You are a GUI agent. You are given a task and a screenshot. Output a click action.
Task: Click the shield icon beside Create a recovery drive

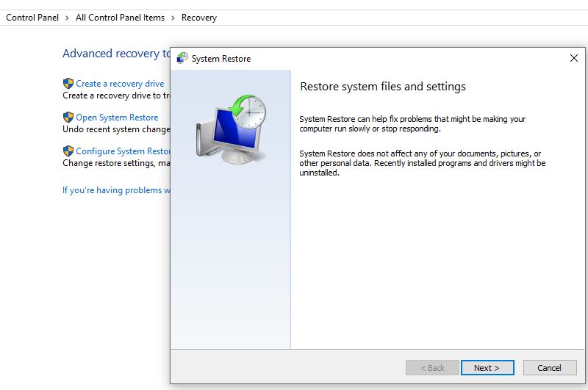[68, 83]
